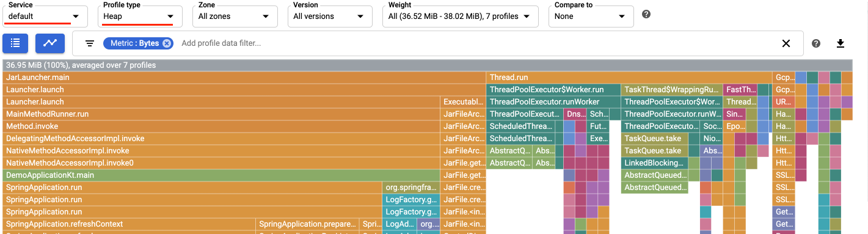Expand the Service dropdown
This screenshot has width=868, height=234.
pos(43,16)
